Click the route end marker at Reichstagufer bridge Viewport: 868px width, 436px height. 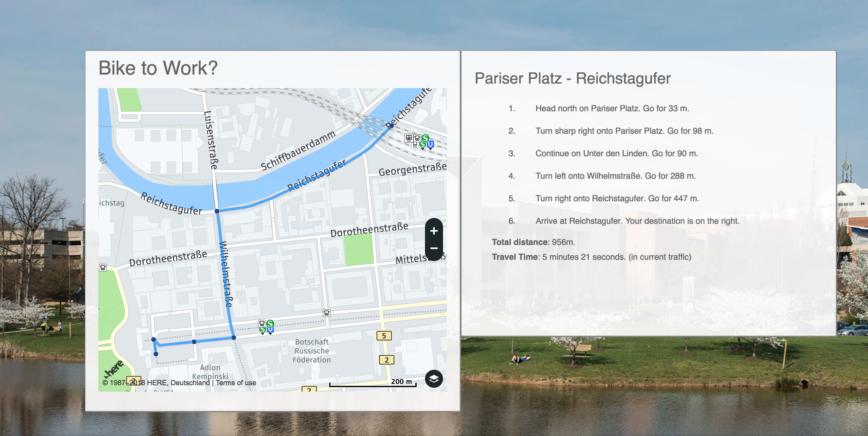391,126
